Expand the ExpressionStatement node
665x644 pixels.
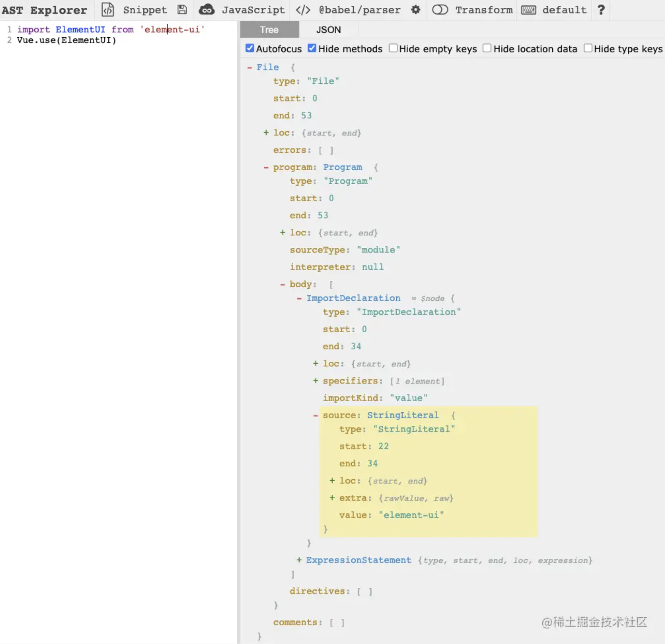click(x=299, y=560)
